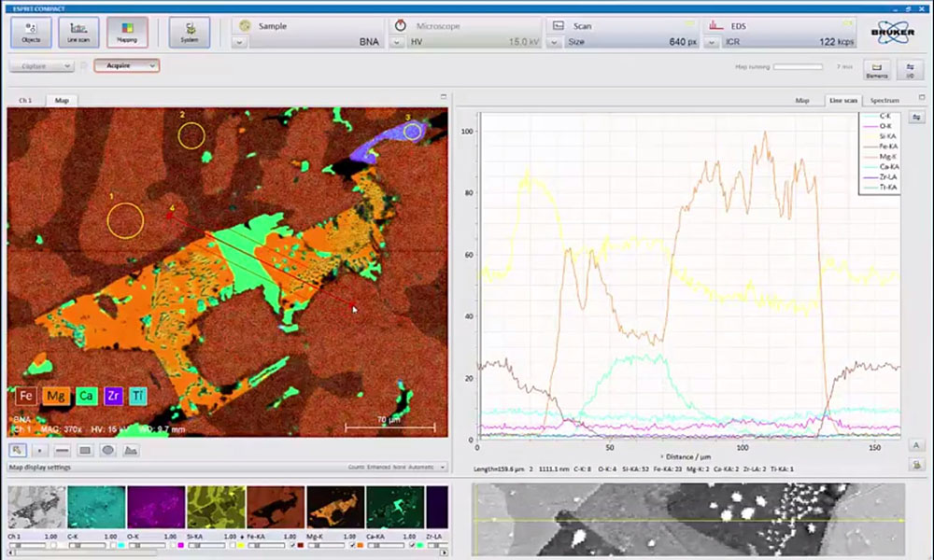Pick the line drawing tool
Viewport: 934px width, 560px height.
coord(63,450)
